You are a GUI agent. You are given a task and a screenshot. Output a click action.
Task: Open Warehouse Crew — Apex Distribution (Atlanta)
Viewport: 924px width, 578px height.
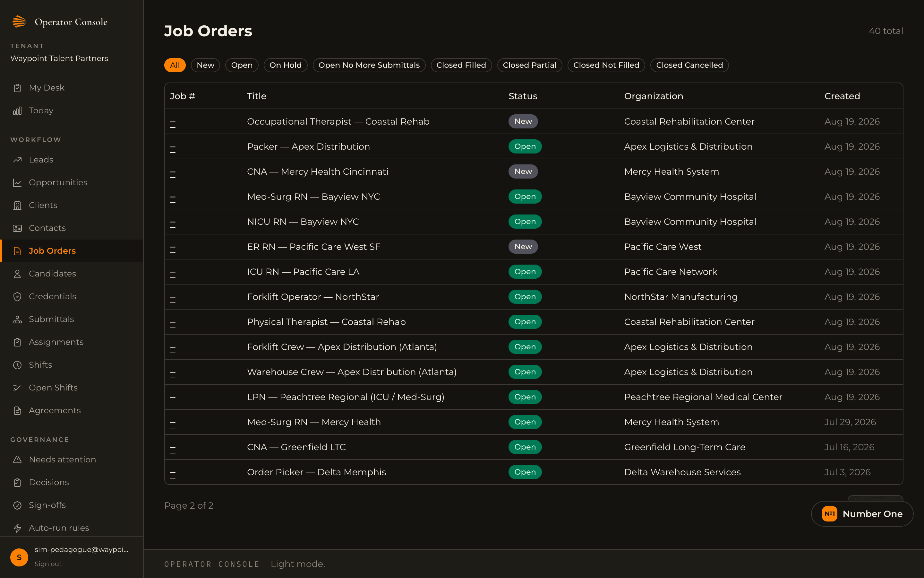[x=352, y=372]
